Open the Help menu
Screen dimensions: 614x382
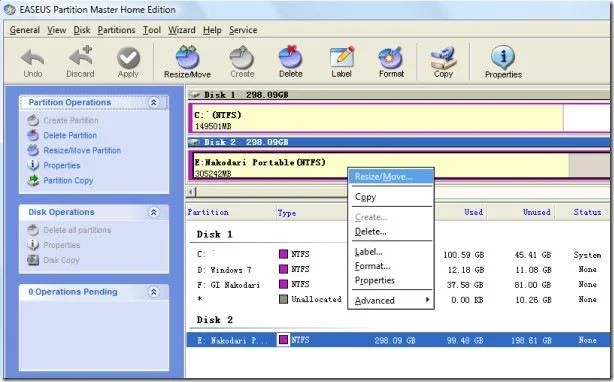[x=212, y=30]
